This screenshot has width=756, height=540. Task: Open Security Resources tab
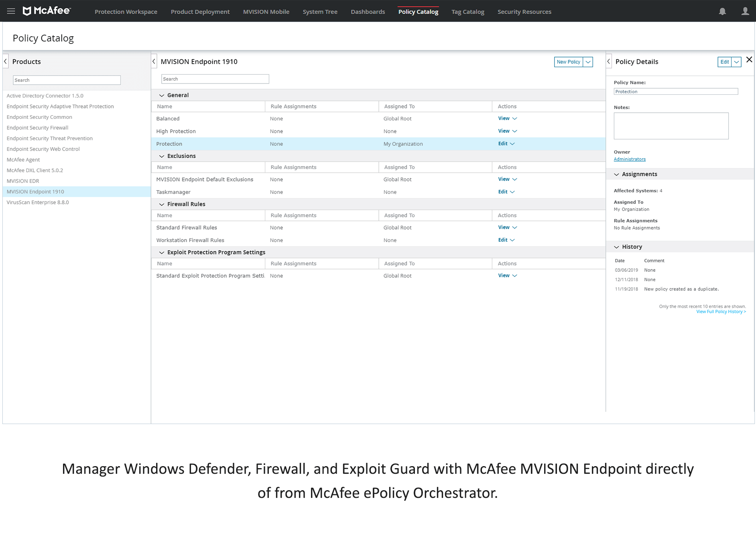[524, 12]
